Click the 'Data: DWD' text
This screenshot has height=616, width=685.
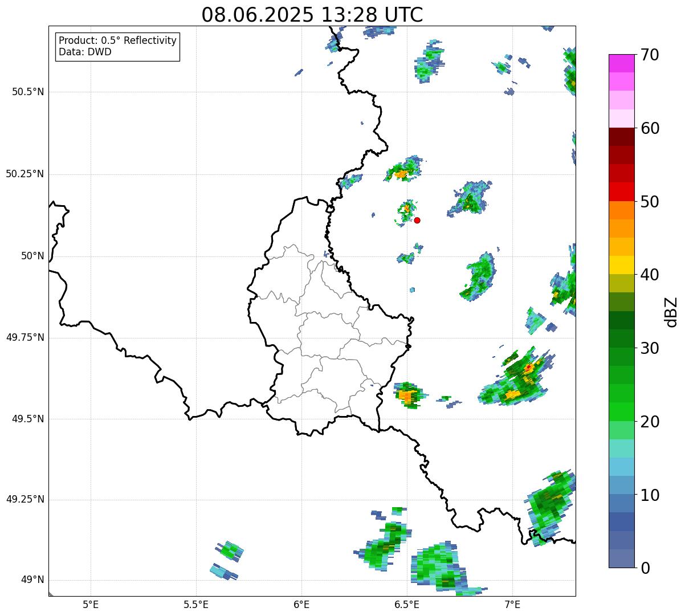pyautogui.click(x=85, y=52)
